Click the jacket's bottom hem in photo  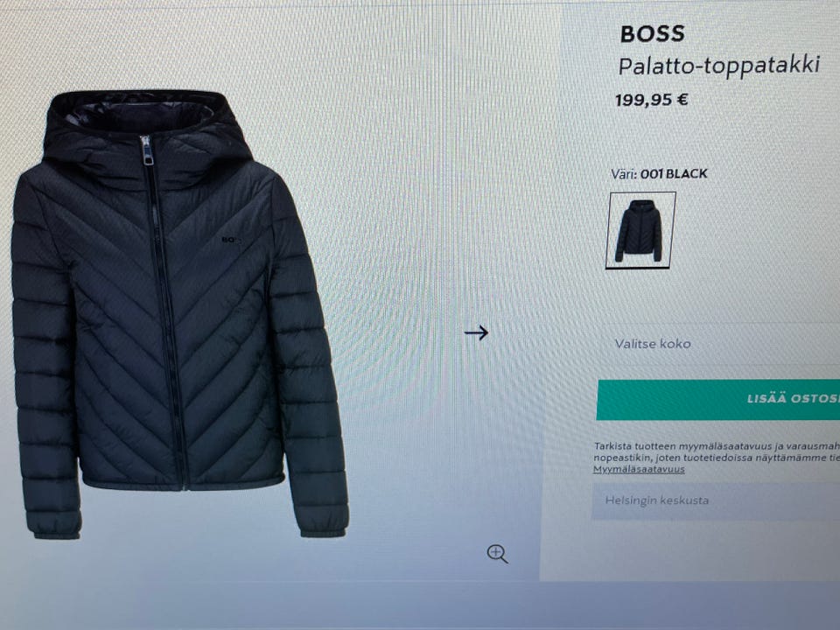(182, 482)
